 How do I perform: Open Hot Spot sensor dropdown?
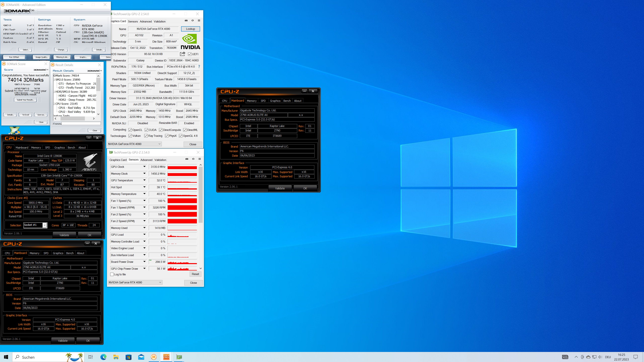tap(144, 187)
